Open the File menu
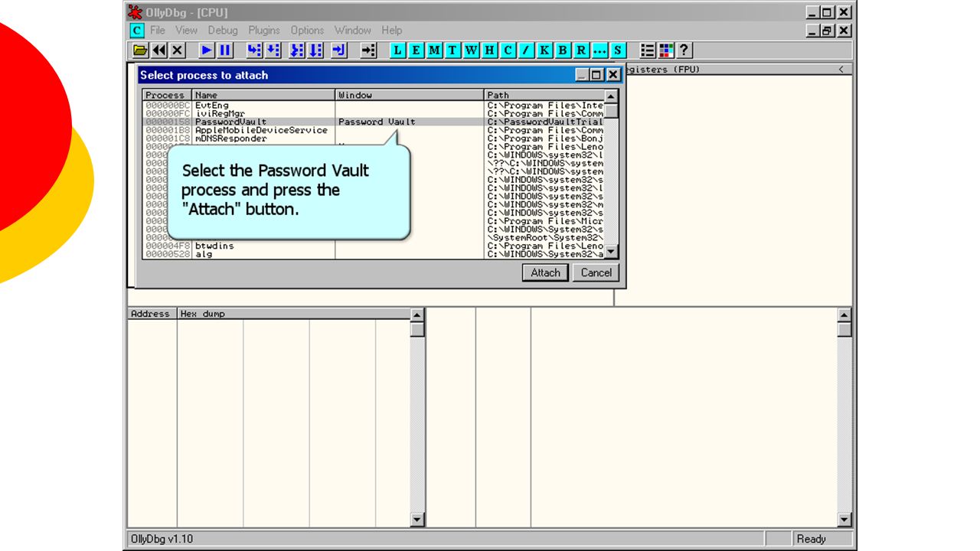Viewport: 980px width, 551px height. point(158,31)
